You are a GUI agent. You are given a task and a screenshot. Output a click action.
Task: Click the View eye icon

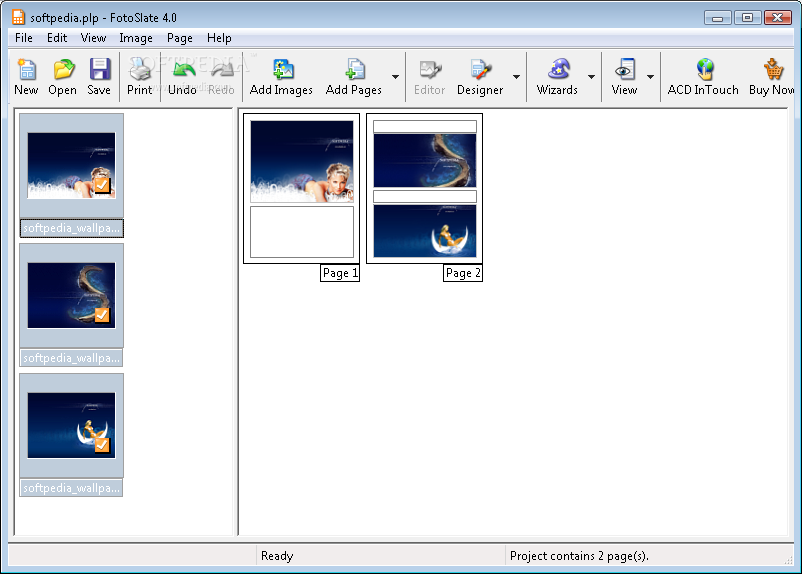click(x=625, y=69)
